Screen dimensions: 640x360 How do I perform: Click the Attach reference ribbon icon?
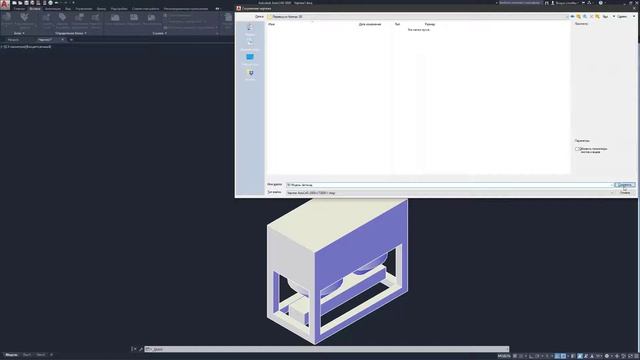coord(115,19)
